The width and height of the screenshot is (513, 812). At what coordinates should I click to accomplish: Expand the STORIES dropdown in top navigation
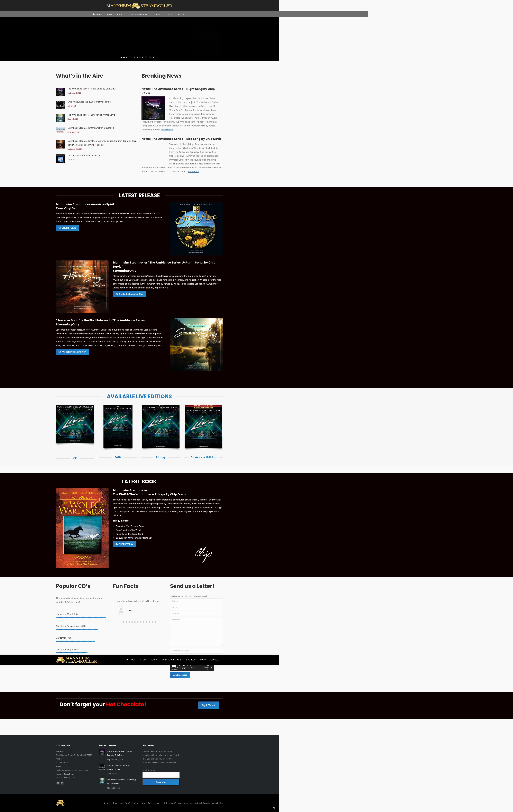(x=157, y=15)
